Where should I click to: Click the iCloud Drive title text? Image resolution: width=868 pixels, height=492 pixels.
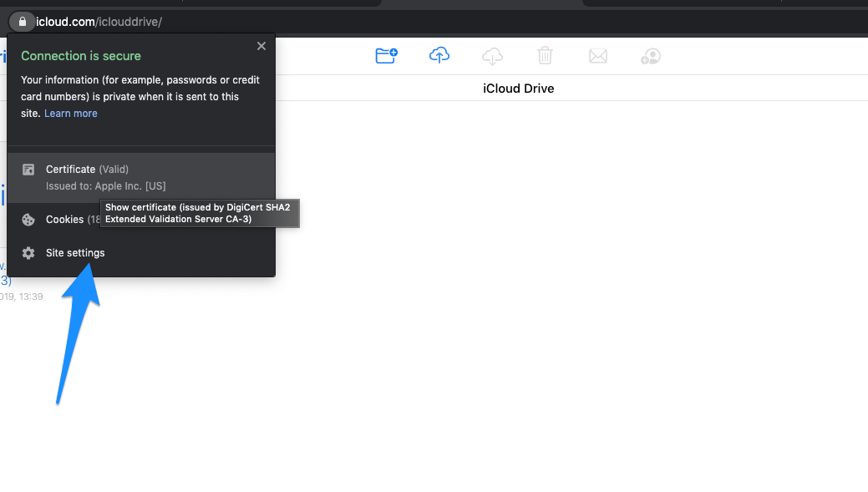[518, 89]
